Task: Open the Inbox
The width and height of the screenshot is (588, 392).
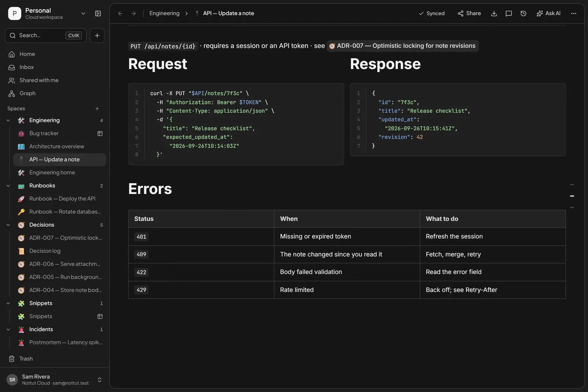Action: pyautogui.click(x=55, y=68)
